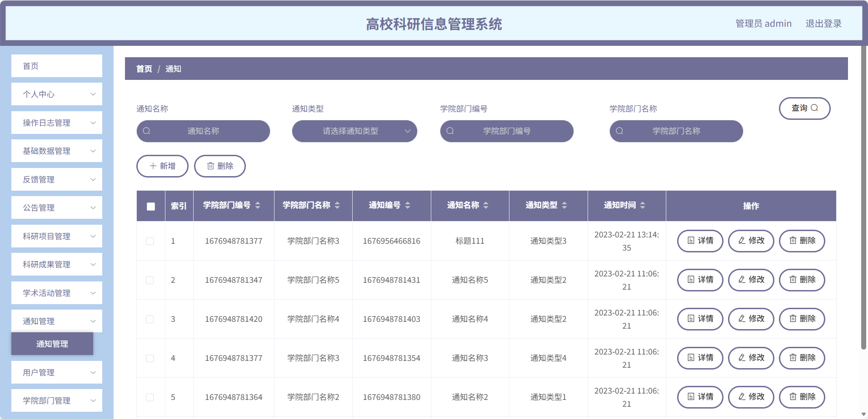Image resolution: width=868 pixels, height=419 pixels.
Task: Delete the 通知名称2 row
Action: click(x=802, y=397)
